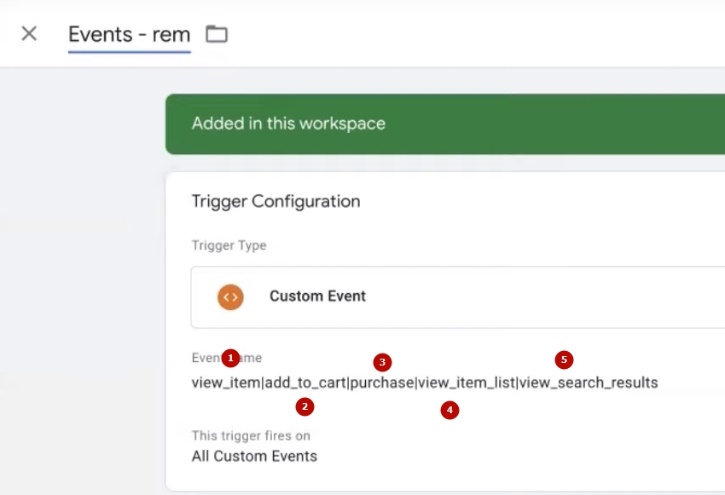Viewport: 725px width, 495px height.
Task: Click the orange Custom Event icon
Action: (230, 296)
